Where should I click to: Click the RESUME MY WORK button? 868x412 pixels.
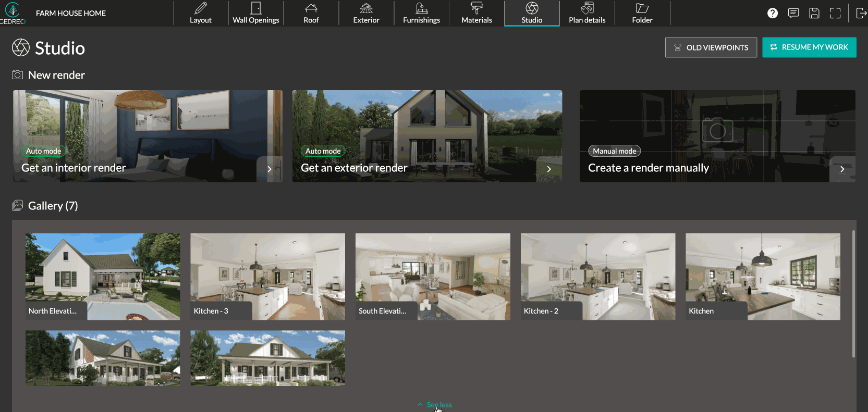tap(809, 47)
